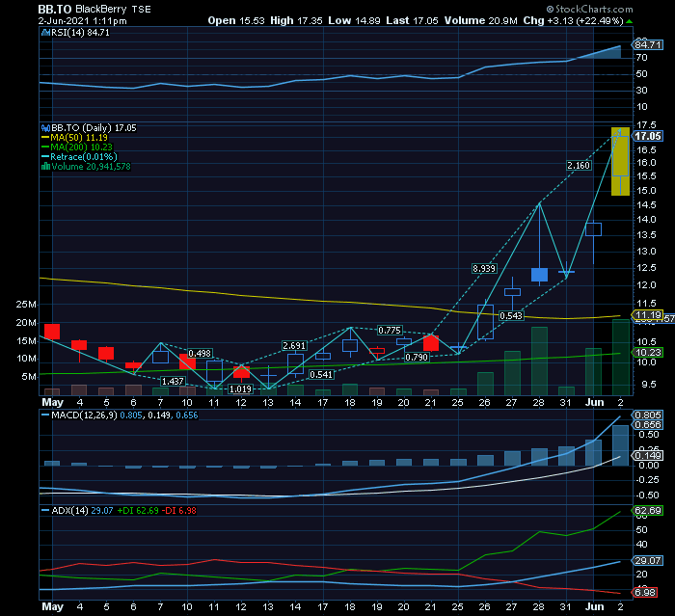Click the tall June 2 volume bar
Image resolution: width=675 pixels, height=616 pixels.
(620, 358)
